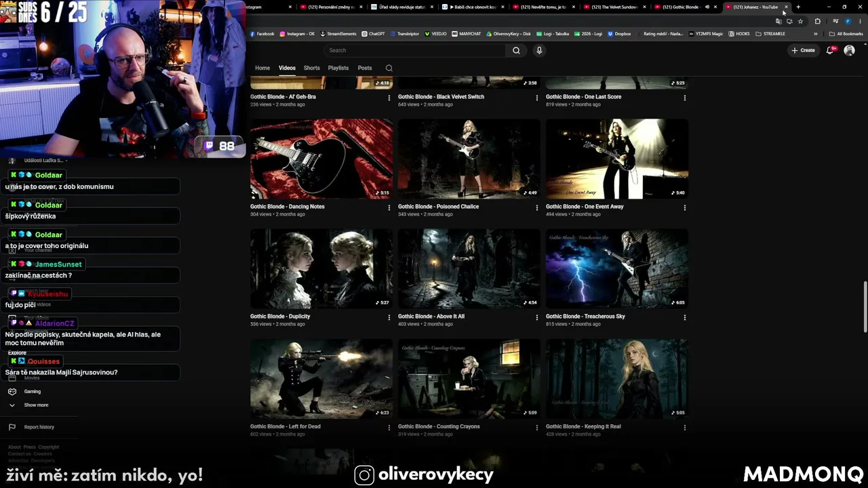Open the Dropbox bookmark
This screenshot has height=488, width=868.
tap(620, 34)
